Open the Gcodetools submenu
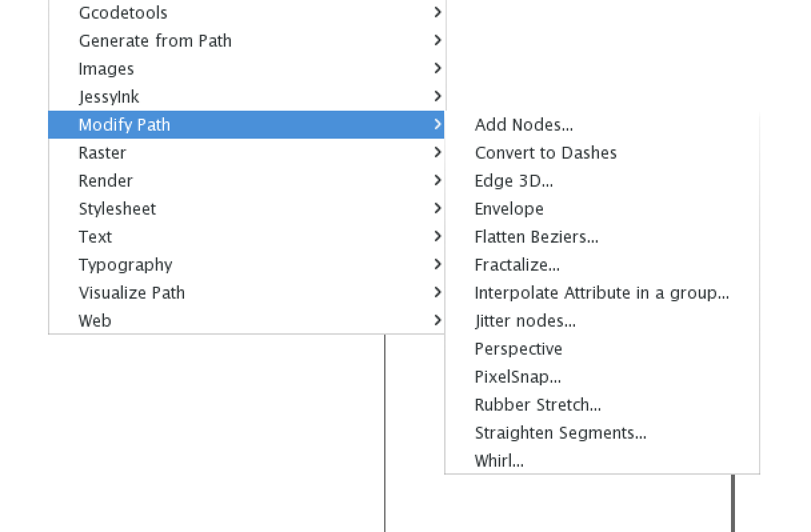 [123, 13]
